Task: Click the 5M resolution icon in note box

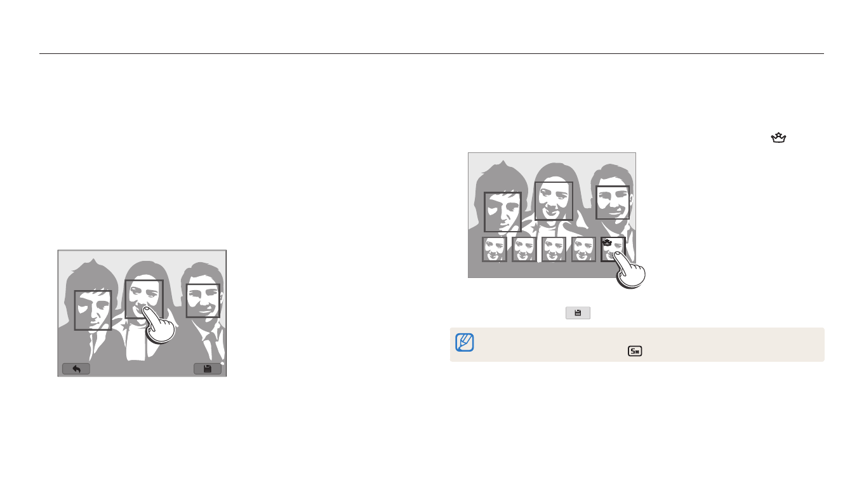Action: click(634, 351)
